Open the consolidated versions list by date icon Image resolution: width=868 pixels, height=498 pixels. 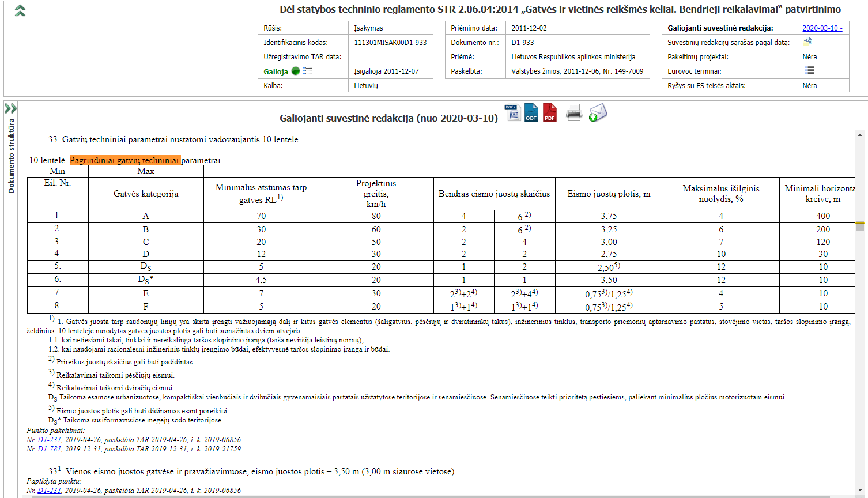tap(807, 42)
